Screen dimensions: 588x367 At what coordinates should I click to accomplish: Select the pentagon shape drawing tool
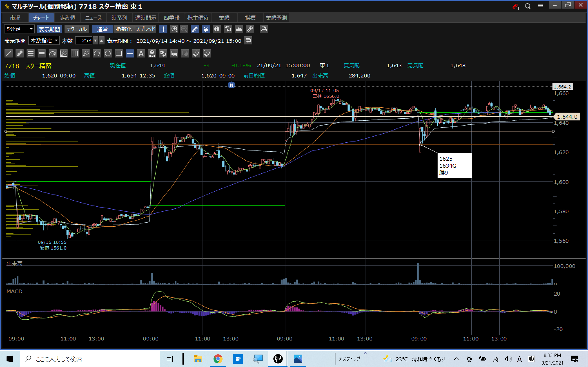(x=97, y=53)
